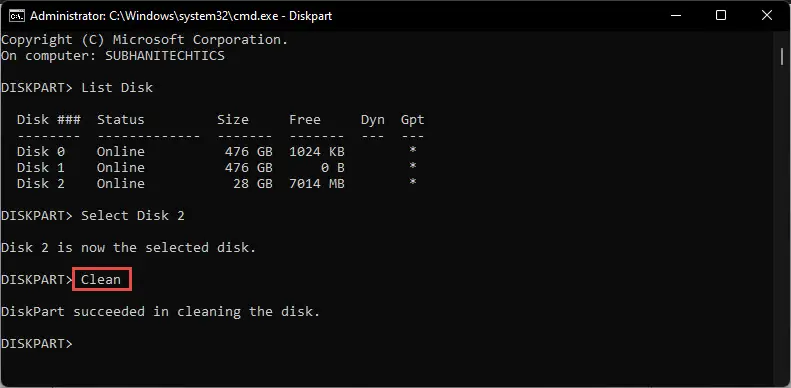Click the Gpt column header
791x388 pixels.
tap(413, 120)
